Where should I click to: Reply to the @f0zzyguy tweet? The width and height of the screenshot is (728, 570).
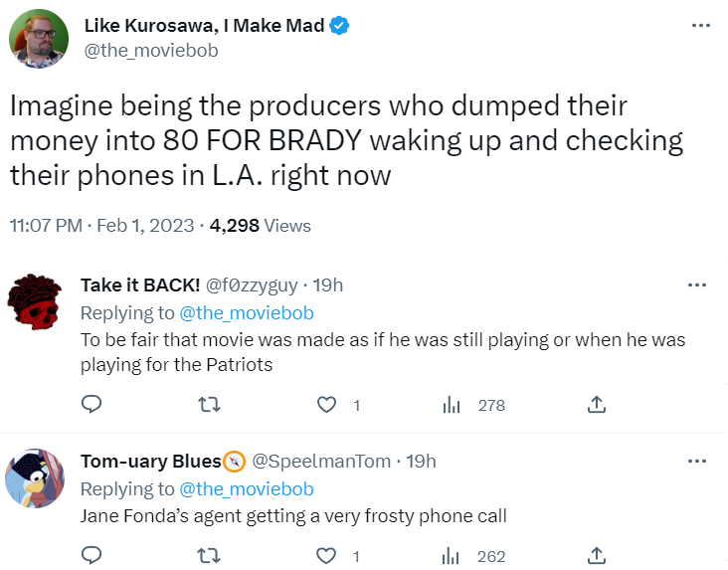[x=91, y=404]
